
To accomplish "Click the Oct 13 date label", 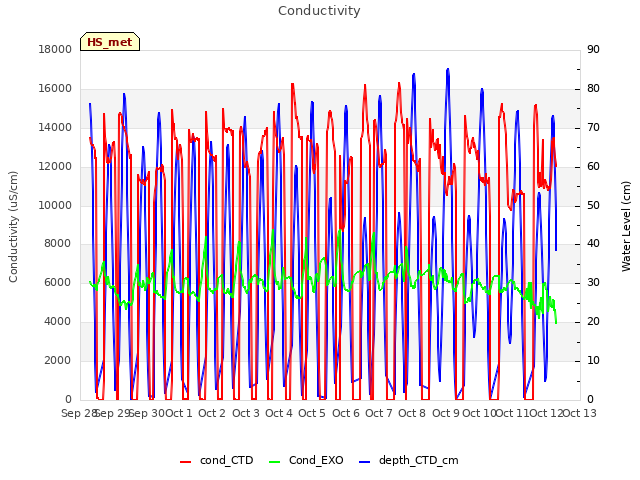I will click(580, 413).
